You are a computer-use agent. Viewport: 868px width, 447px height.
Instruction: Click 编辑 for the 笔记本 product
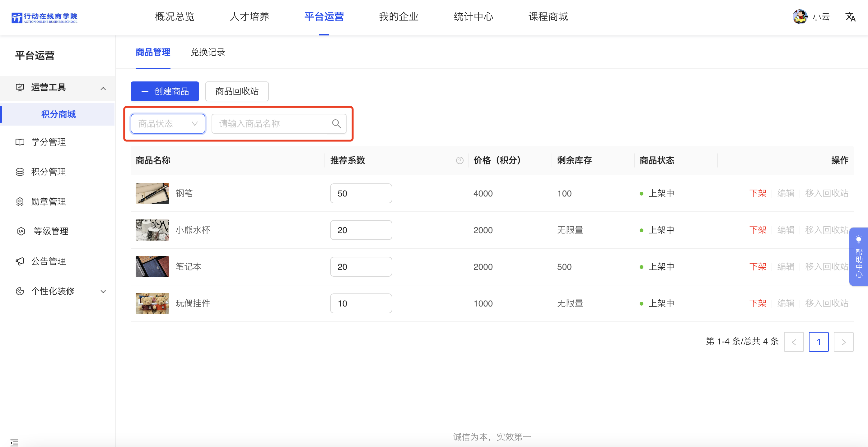click(786, 267)
